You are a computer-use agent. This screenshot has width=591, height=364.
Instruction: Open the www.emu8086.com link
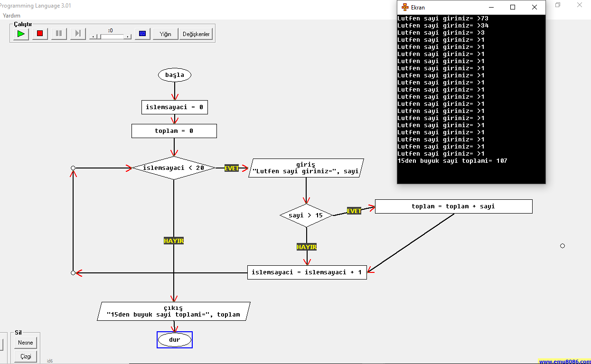click(x=565, y=361)
